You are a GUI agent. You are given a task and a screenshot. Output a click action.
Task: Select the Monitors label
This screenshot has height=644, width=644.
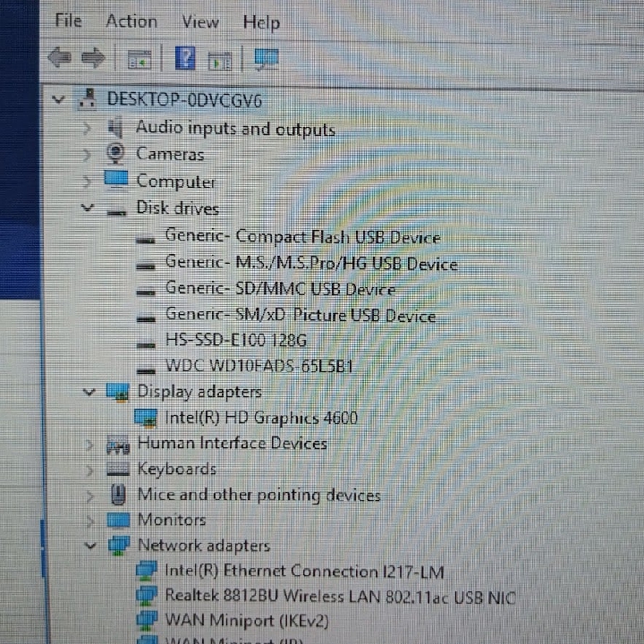pyautogui.click(x=172, y=520)
